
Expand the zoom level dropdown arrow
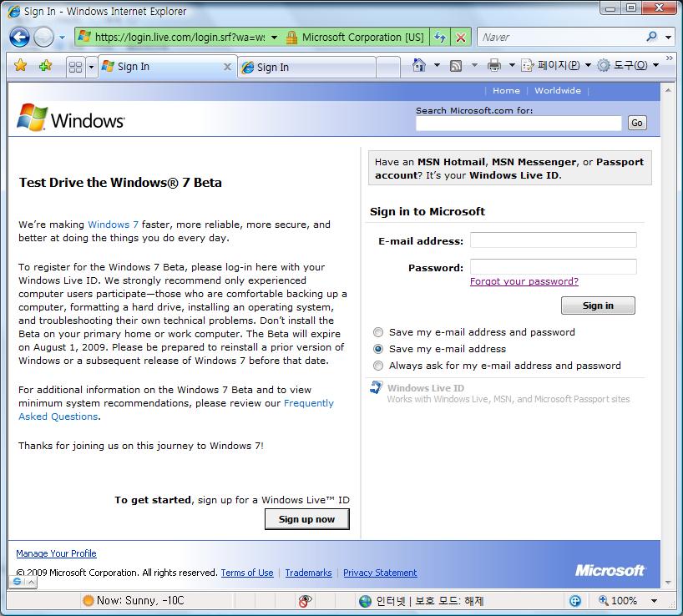pos(654,601)
